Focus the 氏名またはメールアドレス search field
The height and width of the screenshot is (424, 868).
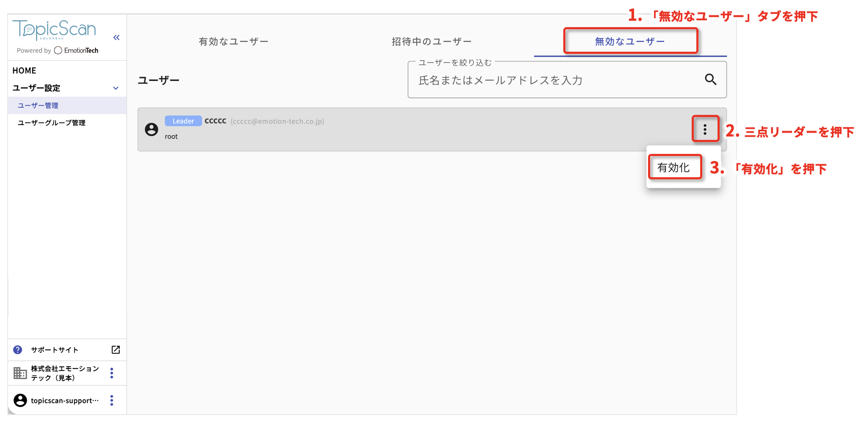pos(551,80)
